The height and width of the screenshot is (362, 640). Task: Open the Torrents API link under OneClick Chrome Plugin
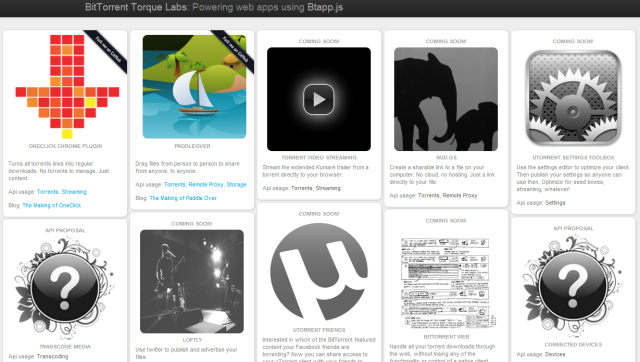[x=47, y=192]
